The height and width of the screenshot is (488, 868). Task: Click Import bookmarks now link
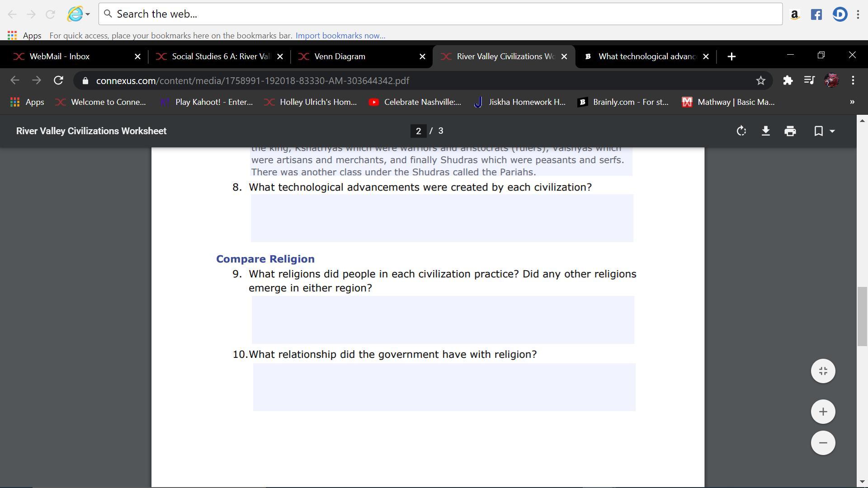coord(340,36)
